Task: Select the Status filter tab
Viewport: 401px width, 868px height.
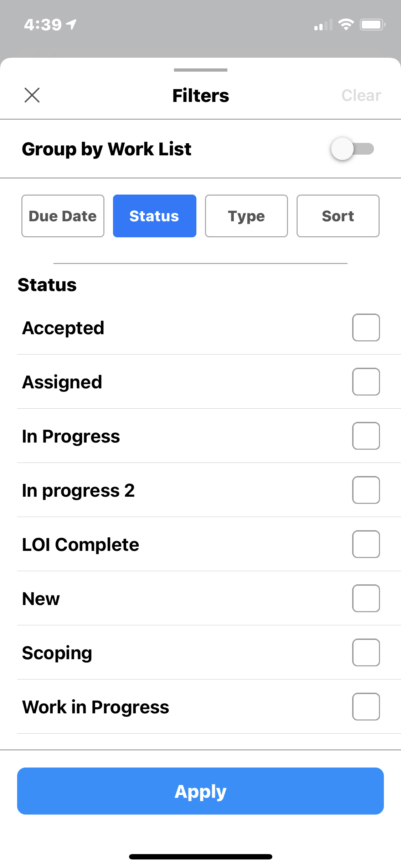Action: (x=154, y=216)
